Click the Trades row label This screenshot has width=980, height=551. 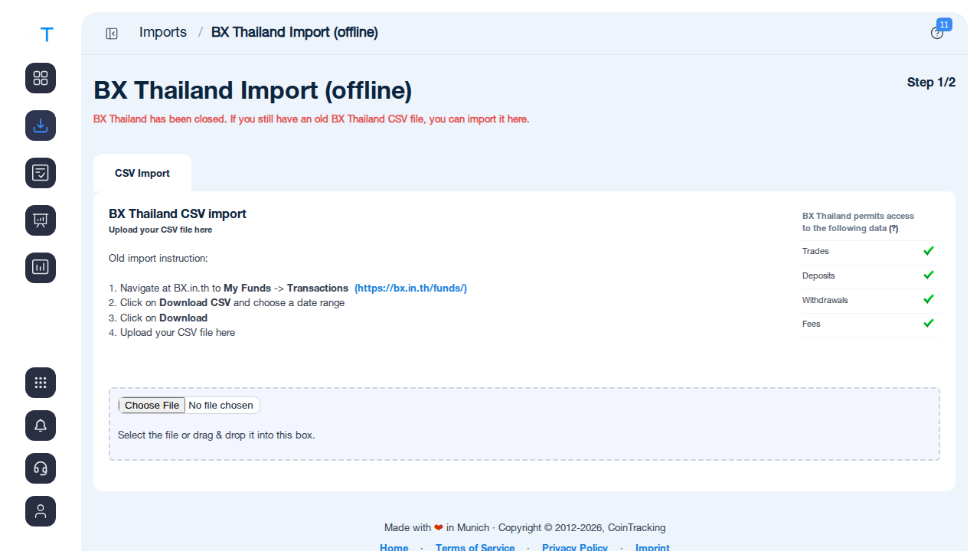pos(815,251)
